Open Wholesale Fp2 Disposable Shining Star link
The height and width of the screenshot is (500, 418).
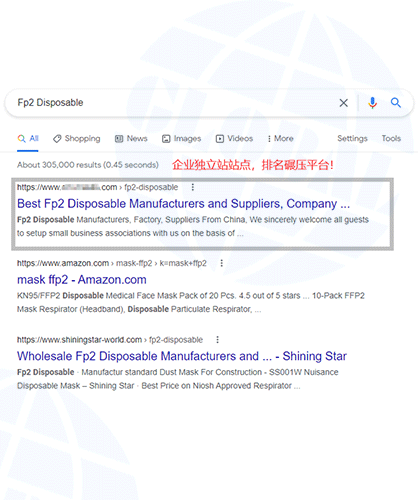point(182,356)
